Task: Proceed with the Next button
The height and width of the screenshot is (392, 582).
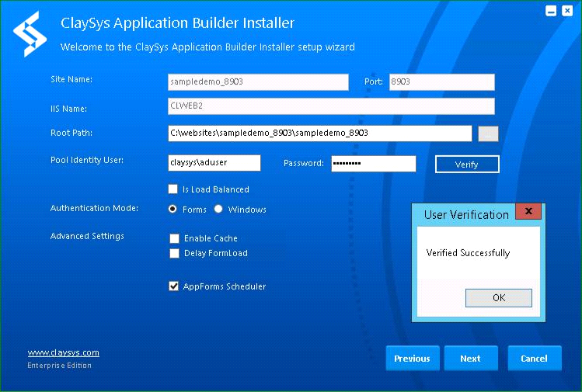Action: [471, 359]
